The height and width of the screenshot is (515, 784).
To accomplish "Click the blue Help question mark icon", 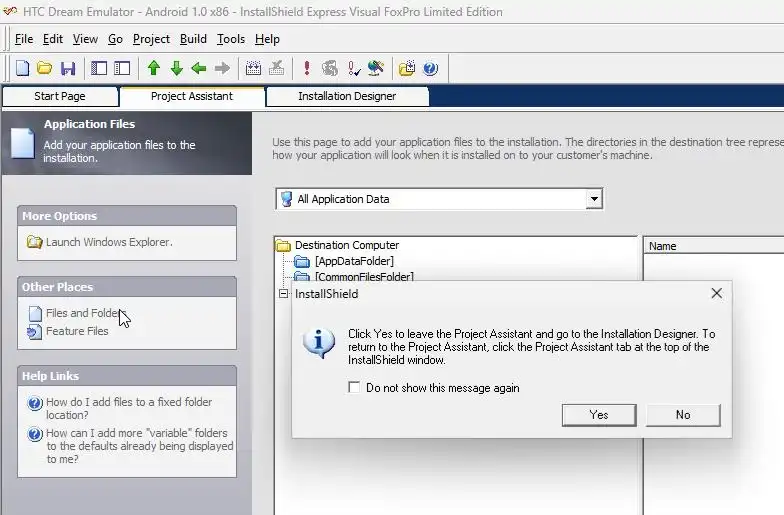I will tap(430, 68).
